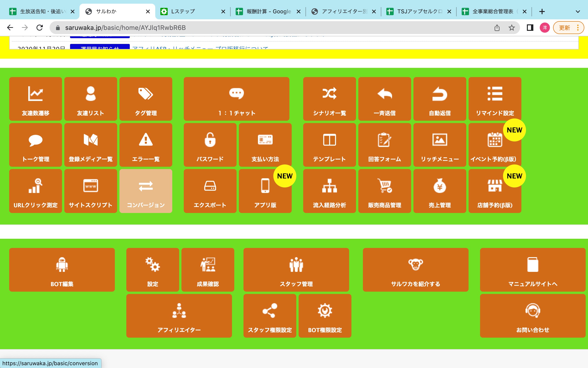Open the 1:1チャット chat tile
588x368 pixels.
(236, 99)
